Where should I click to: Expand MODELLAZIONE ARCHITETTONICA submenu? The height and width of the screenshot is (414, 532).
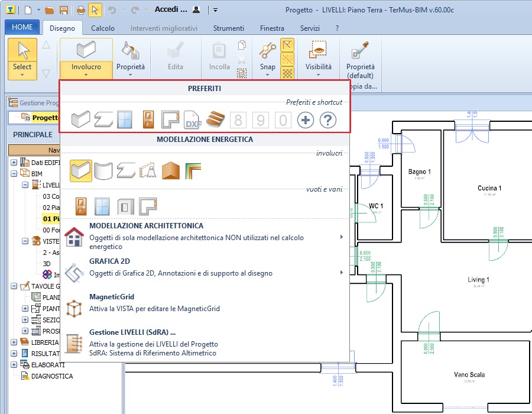pos(342,237)
